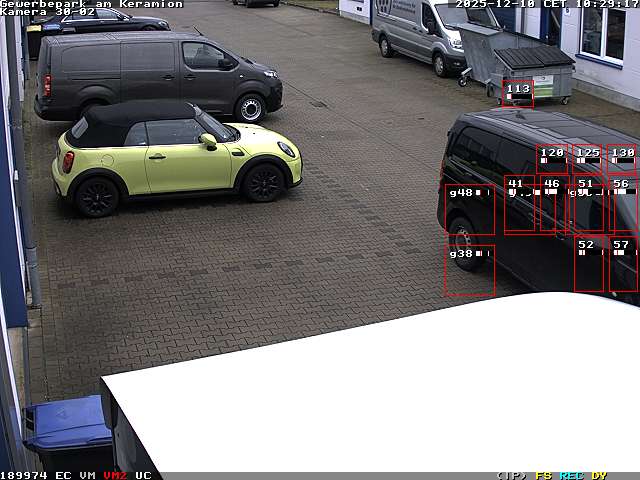Select the g48 detection region

[x=469, y=209]
